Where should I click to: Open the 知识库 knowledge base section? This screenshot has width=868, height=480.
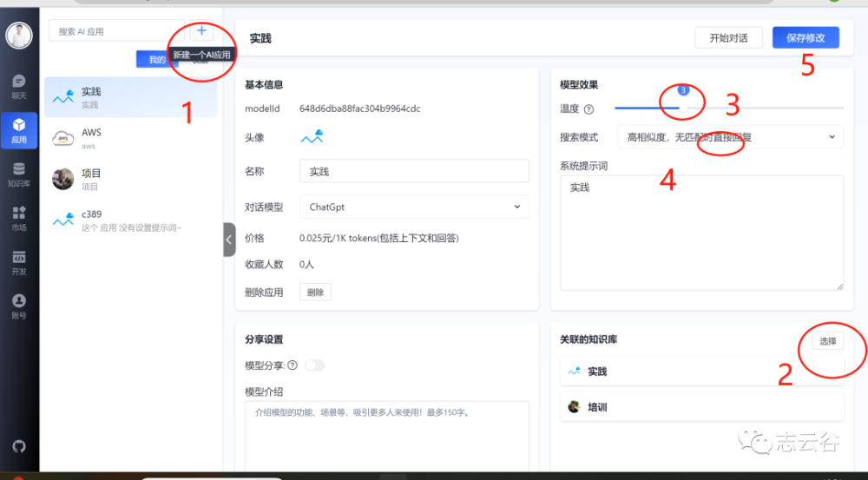point(19,174)
